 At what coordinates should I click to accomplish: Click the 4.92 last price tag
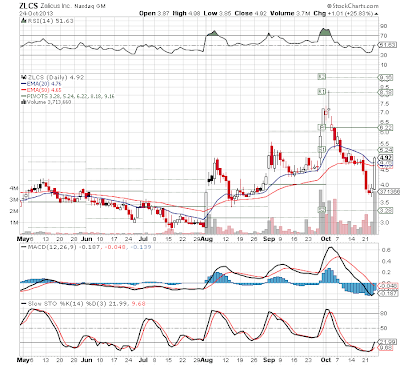click(x=386, y=157)
